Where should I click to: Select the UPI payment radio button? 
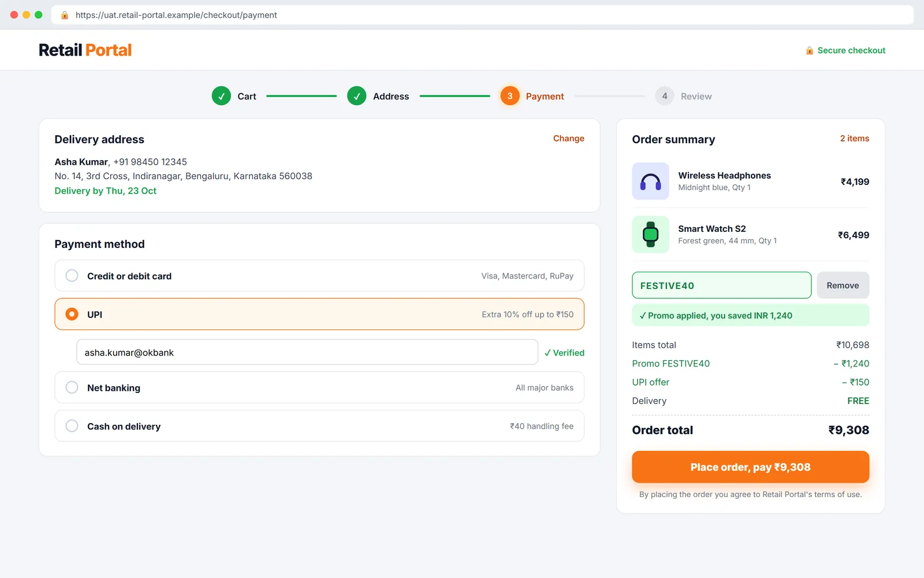pyautogui.click(x=72, y=314)
